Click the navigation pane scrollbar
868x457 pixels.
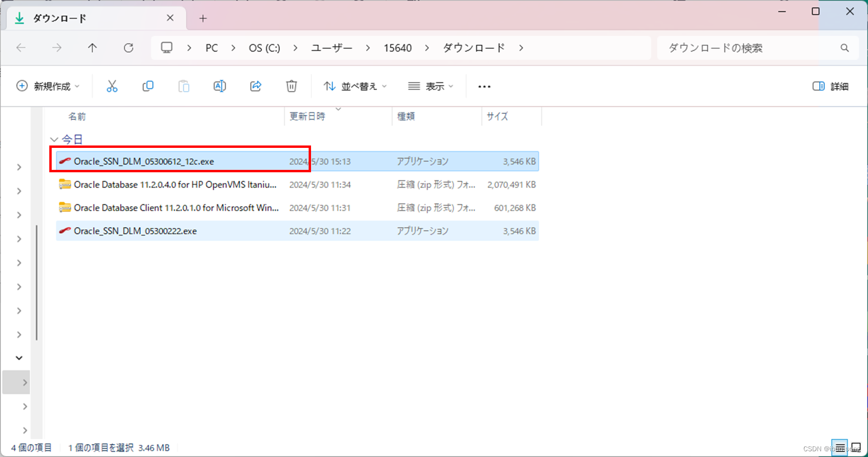pos(36,282)
